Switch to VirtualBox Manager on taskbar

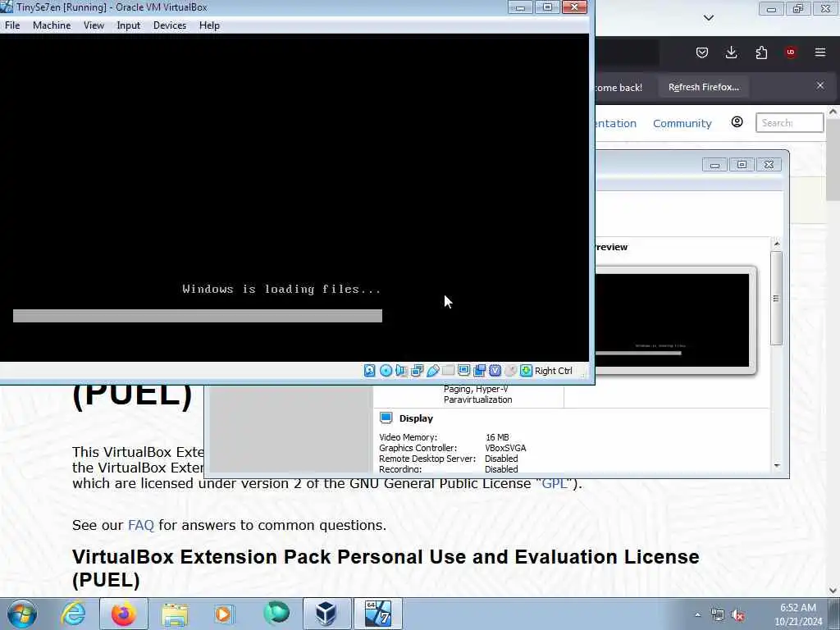pyautogui.click(x=326, y=614)
